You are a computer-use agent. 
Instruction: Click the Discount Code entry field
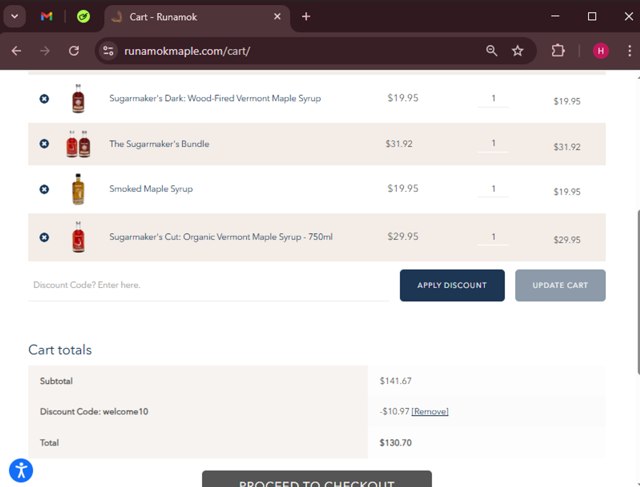[x=209, y=285]
